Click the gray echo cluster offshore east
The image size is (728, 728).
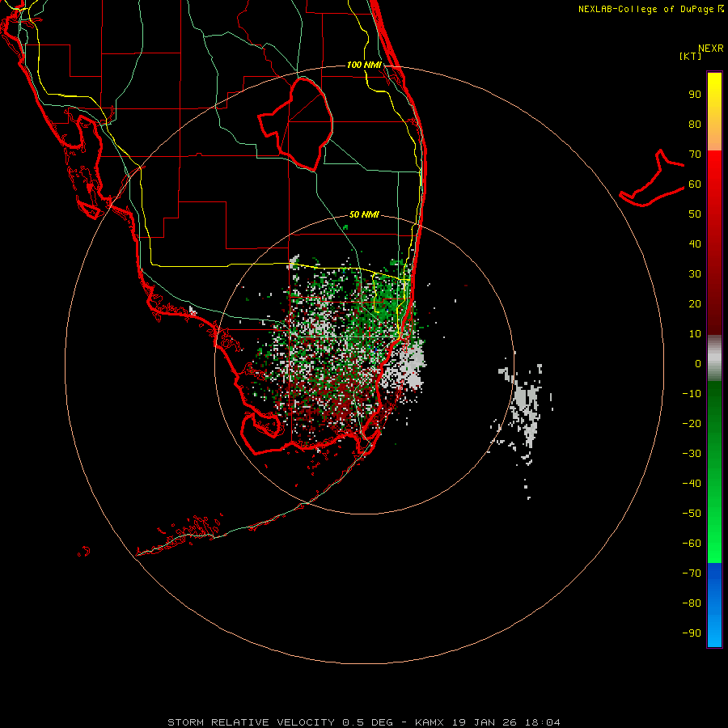click(x=525, y=408)
